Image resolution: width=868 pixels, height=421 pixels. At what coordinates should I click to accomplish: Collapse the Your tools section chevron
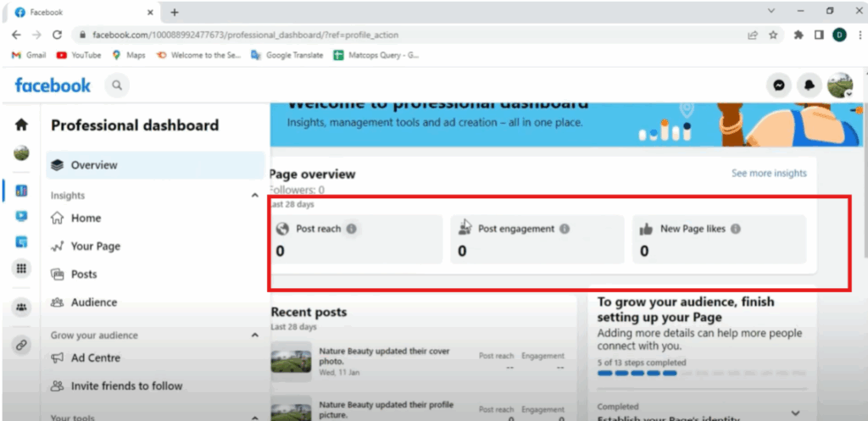pos(254,418)
